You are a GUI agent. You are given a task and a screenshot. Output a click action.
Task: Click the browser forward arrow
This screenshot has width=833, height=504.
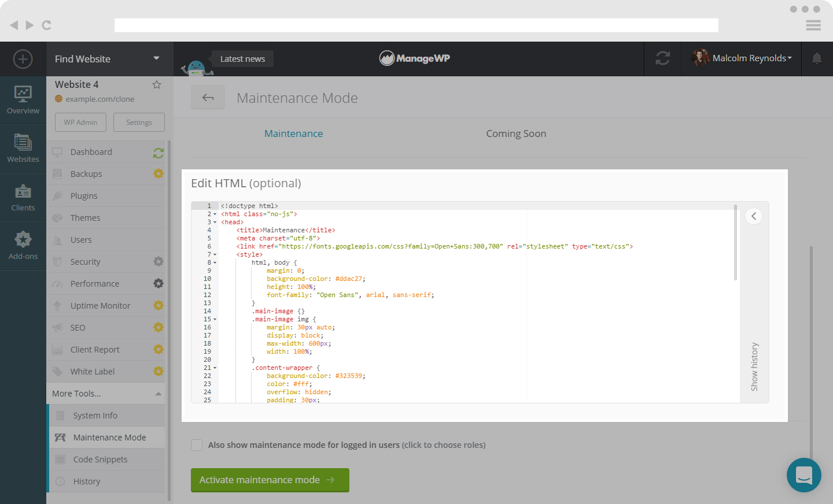(x=30, y=25)
